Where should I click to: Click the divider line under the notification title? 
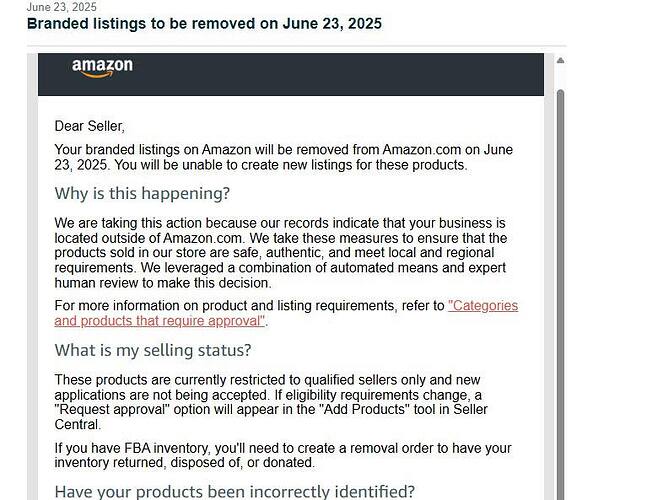[x=296, y=46]
